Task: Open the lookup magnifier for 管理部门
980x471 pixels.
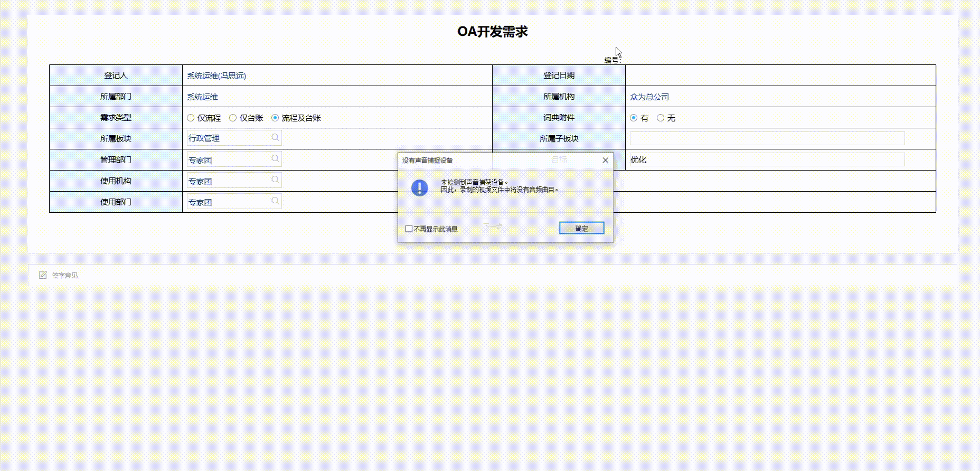Action: (x=275, y=159)
